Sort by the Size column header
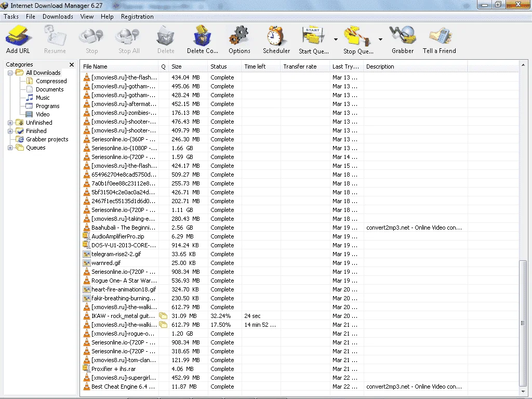Viewport: 532px width, 399px height. click(188, 66)
